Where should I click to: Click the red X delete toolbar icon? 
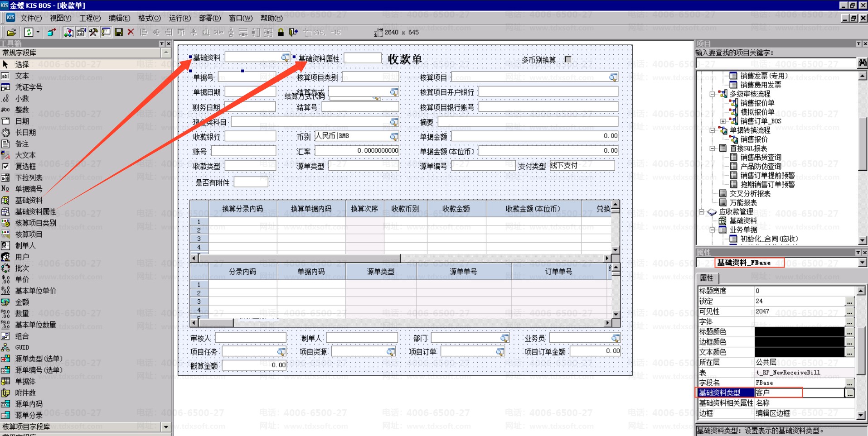131,32
